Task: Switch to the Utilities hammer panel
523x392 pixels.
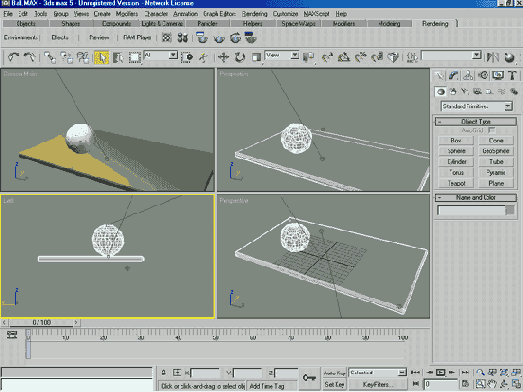Action: click(512, 76)
